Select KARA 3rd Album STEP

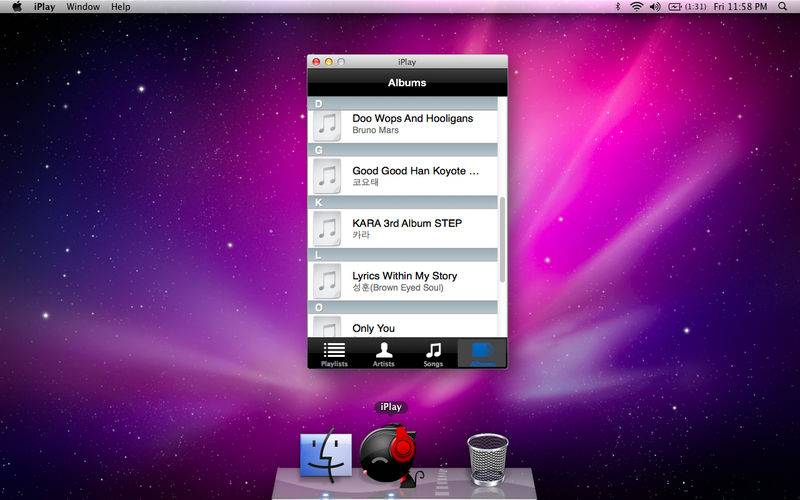point(403,229)
